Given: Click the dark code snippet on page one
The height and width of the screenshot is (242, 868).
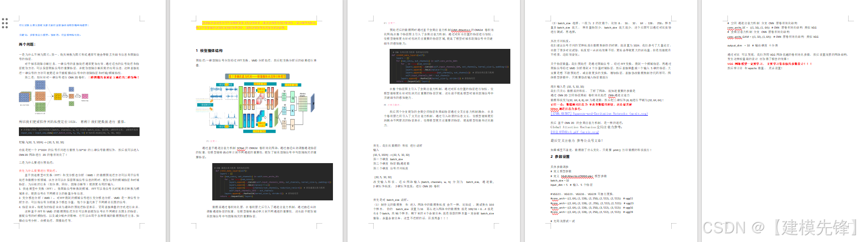Looking at the screenshot, I should (79, 131).
